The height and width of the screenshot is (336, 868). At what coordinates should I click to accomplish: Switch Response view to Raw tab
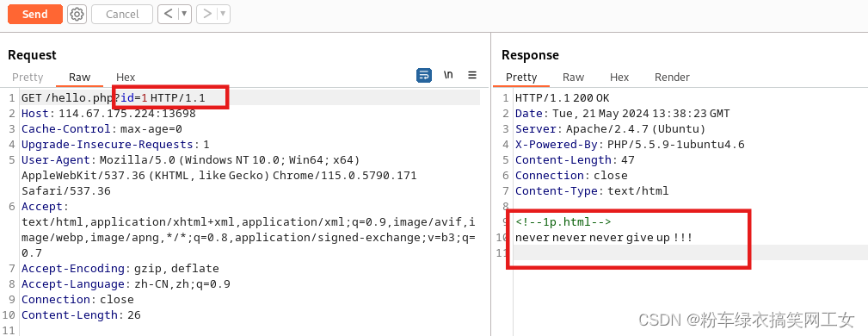[574, 77]
